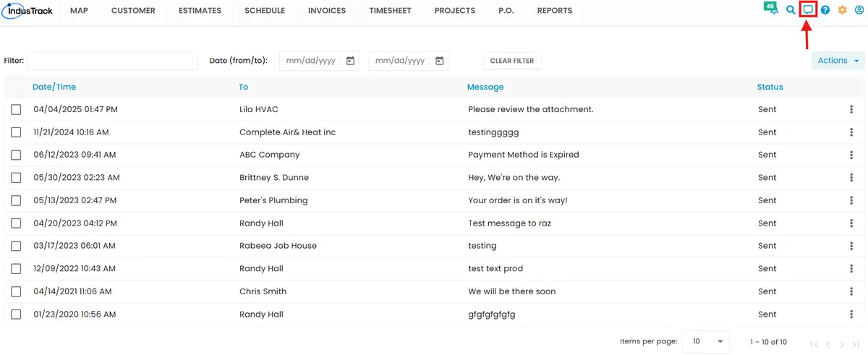
Task: Open the ESTIMATES menu
Action: pos(200,11)
